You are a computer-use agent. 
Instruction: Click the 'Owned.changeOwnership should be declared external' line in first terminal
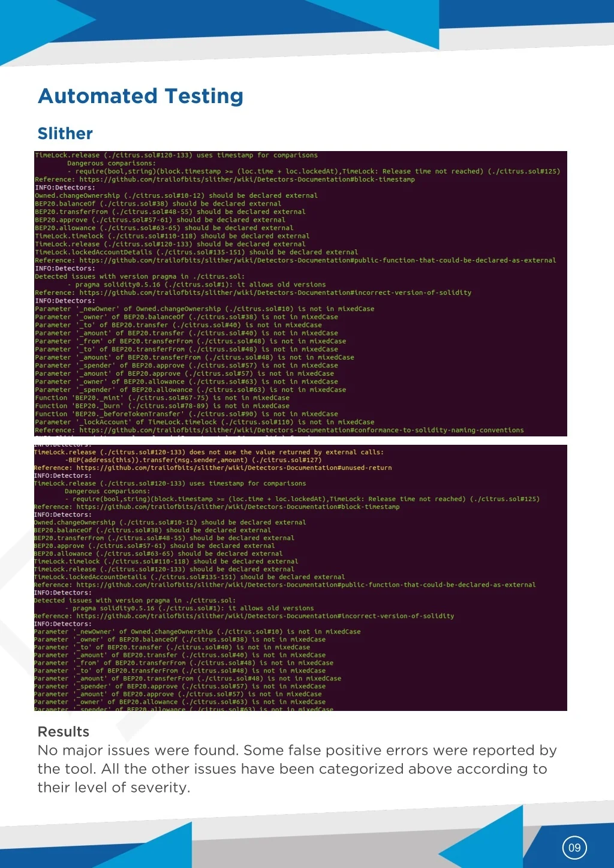coord(176,195)
